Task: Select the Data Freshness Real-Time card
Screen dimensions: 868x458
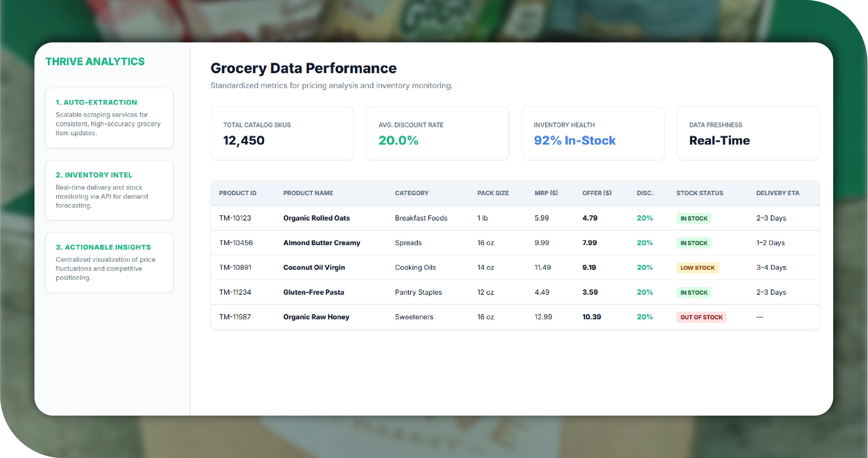Action: point(748,133)
